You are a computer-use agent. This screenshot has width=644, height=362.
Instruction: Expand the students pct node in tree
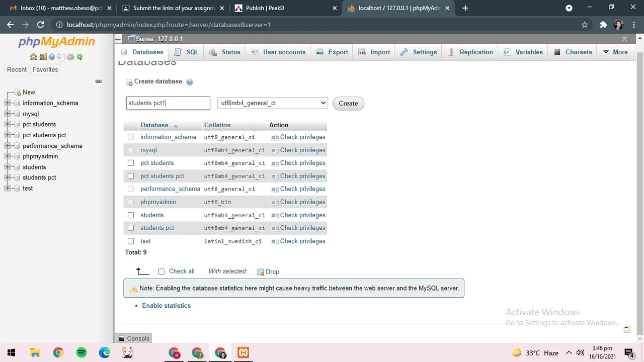(7, 177)
